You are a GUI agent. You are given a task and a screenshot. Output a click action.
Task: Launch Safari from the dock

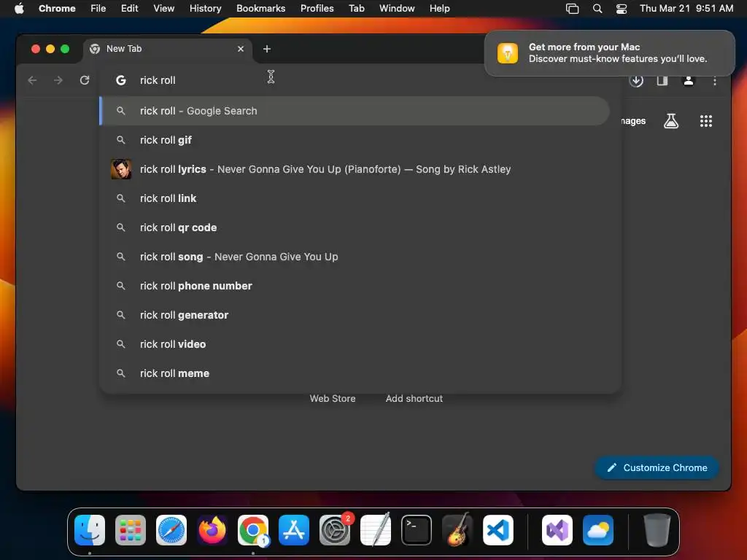171,530
